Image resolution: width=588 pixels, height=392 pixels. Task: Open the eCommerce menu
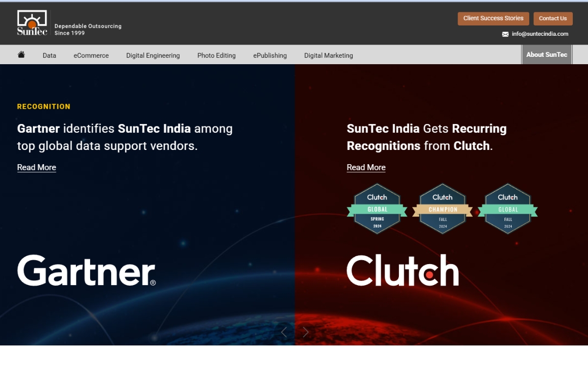[x=91, y=55]
